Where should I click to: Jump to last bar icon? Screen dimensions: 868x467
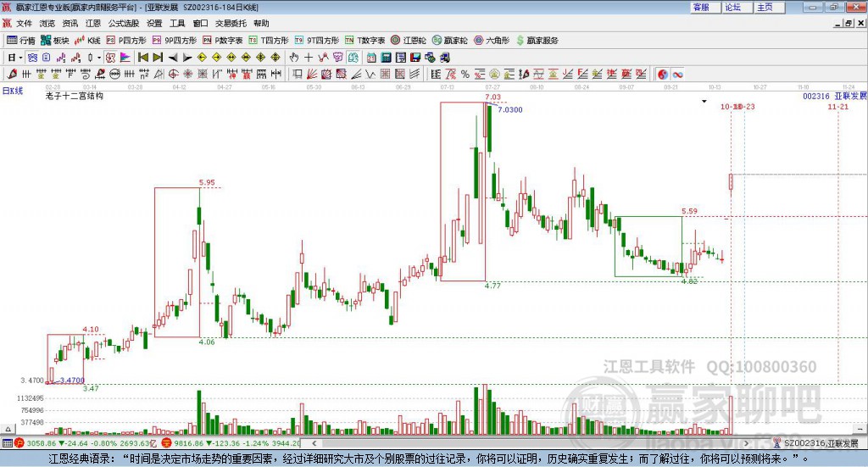click(x=158, y=58)
